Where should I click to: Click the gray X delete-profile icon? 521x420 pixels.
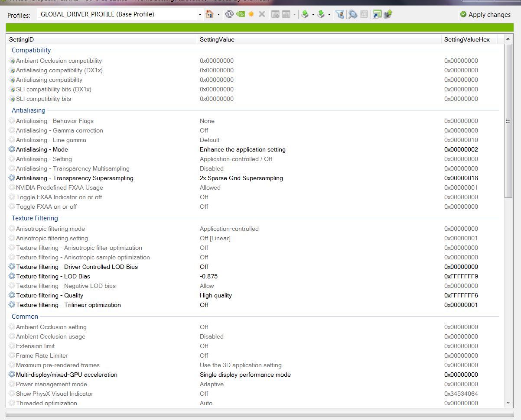click(x=262, y=14)
